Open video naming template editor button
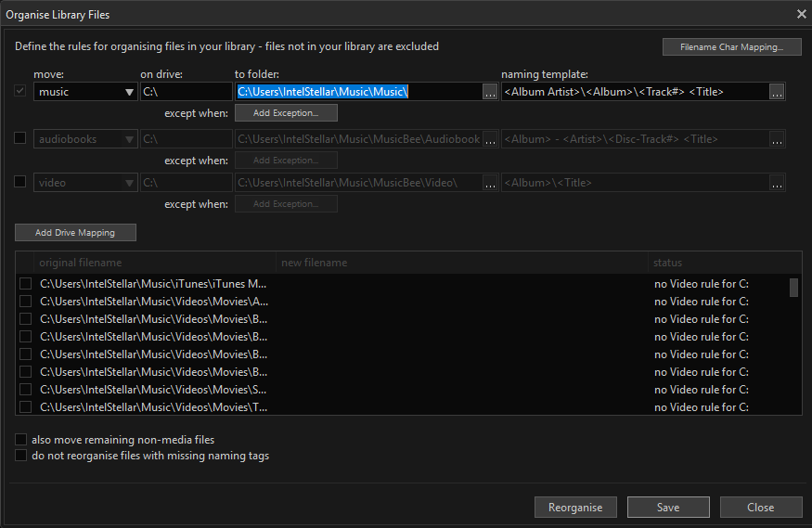 click(x=777, y=183)
